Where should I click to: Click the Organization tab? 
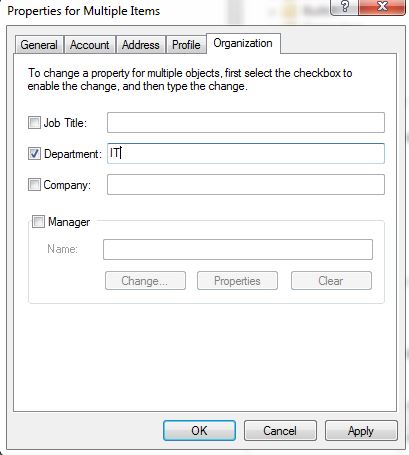point(243,43)
